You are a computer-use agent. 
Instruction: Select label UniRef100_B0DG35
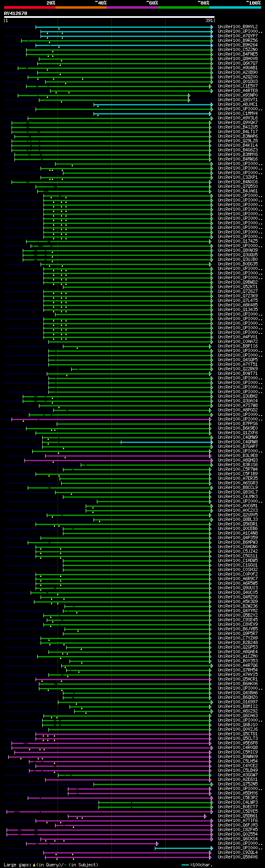(x=238, y=264)
